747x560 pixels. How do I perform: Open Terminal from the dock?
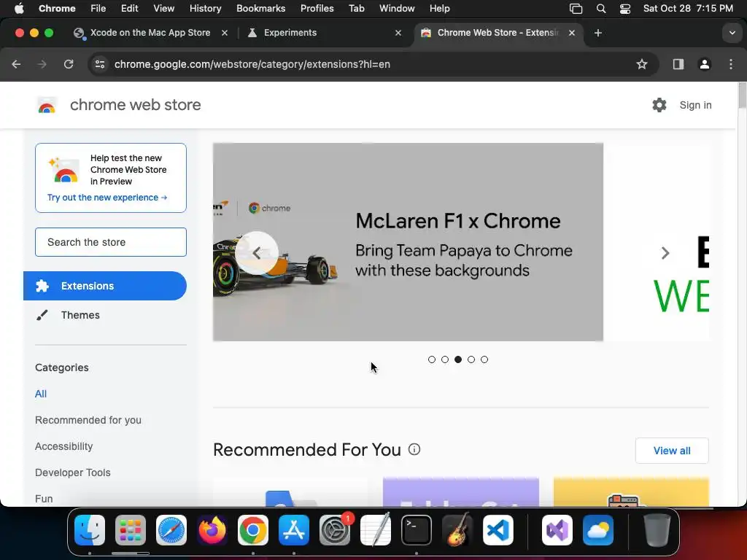pyautogui.click(x=417, y=530)
